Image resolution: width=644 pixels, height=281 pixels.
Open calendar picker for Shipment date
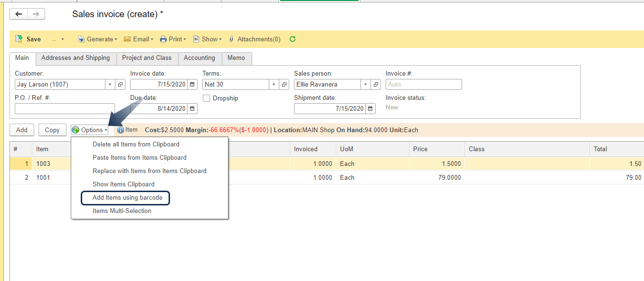[370, 109]
